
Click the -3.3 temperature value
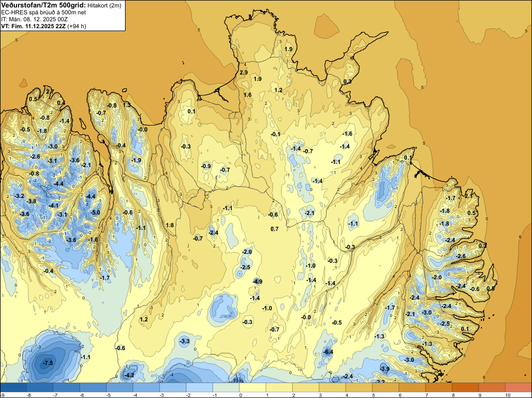(x=185, y=342)
